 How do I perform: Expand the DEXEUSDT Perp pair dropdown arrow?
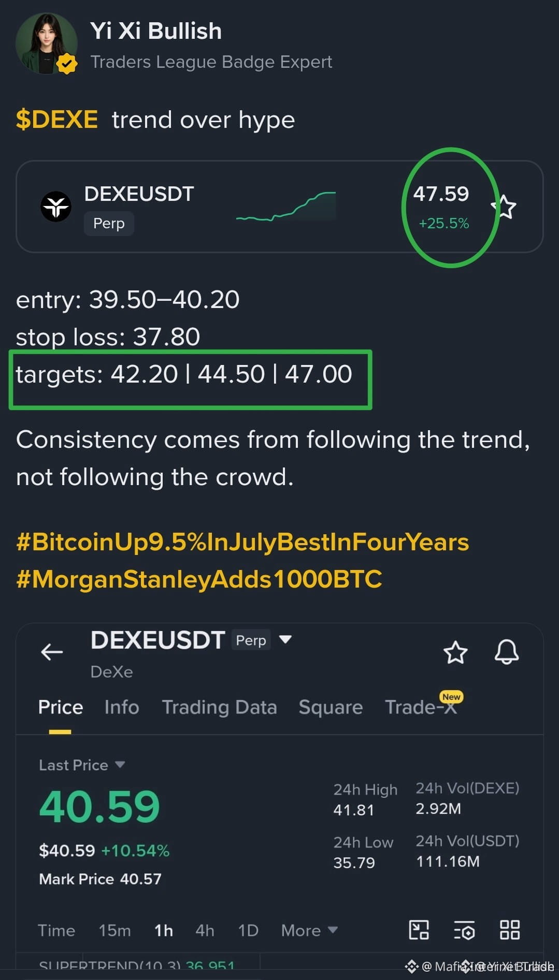(285, 639)
